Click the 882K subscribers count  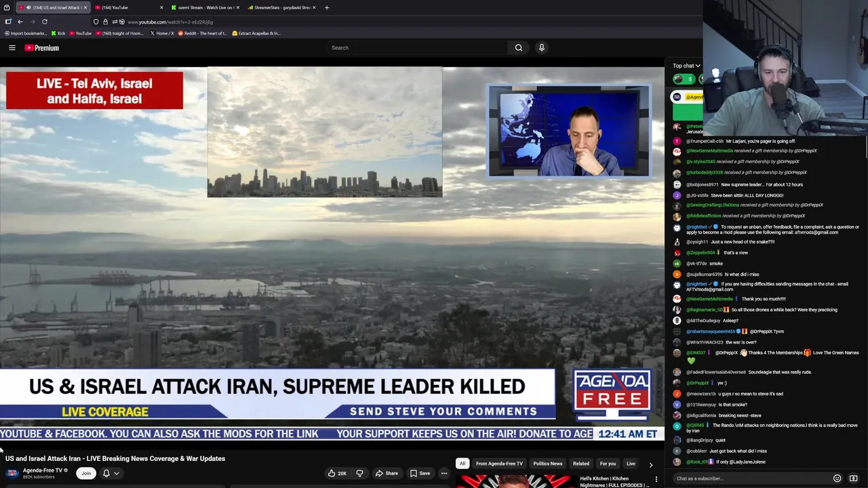pos(39,477)
